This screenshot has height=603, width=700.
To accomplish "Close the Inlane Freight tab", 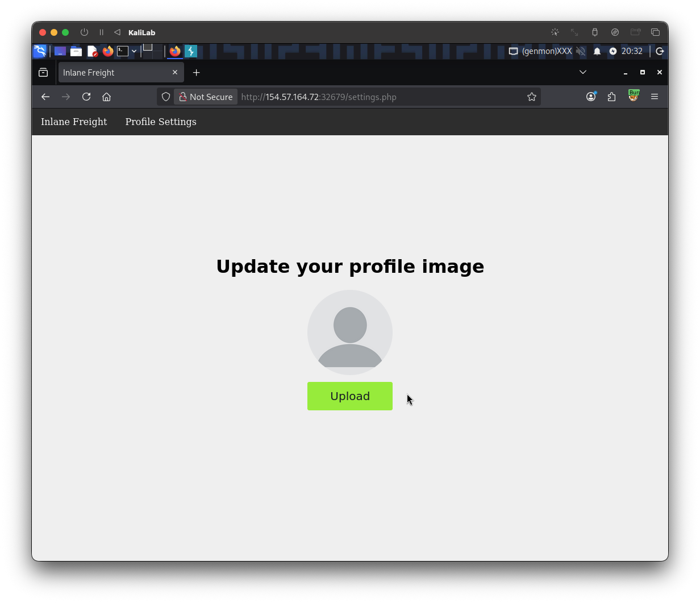I will tap(175, 72).
